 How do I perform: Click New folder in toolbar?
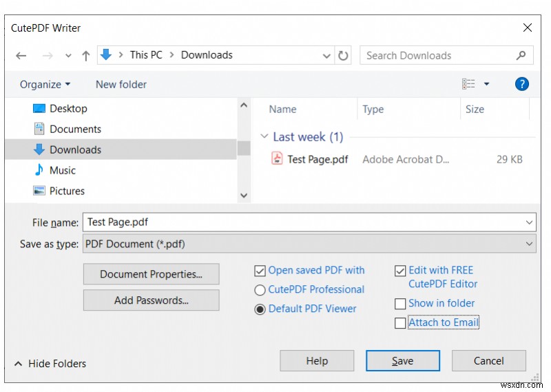(x=121, y=84)
